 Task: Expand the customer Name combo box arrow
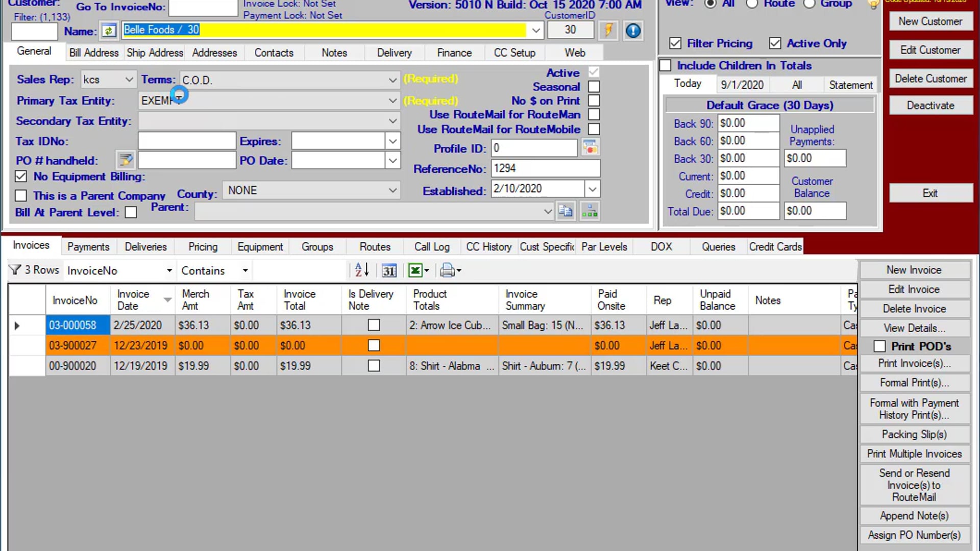[x=535, y=30]
